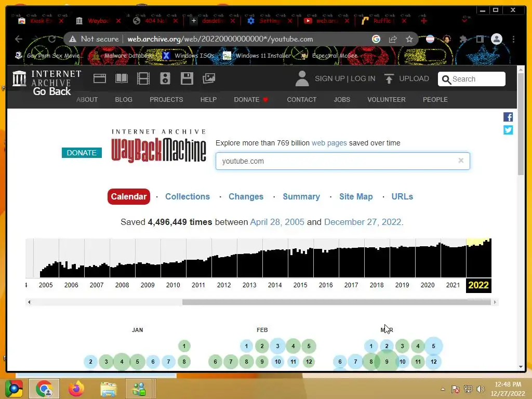This screenshot has height=399, width=532.
Task: Open the VOLUNTEER menu item
Action: click(x=387, y=99)
